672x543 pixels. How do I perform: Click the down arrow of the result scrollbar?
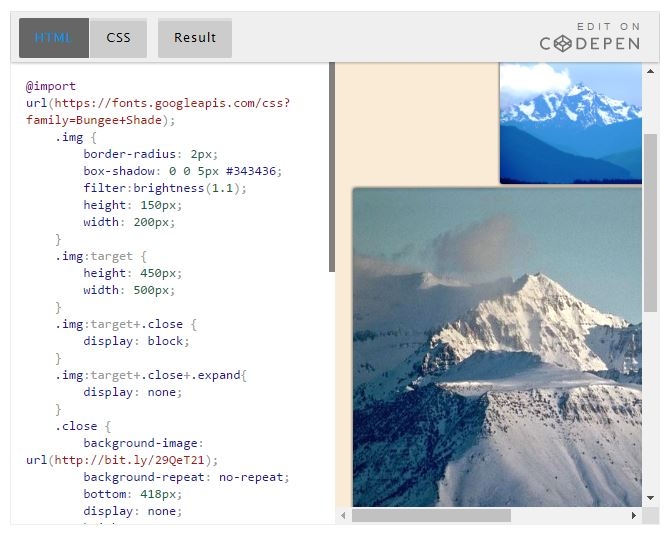(650, 497)
